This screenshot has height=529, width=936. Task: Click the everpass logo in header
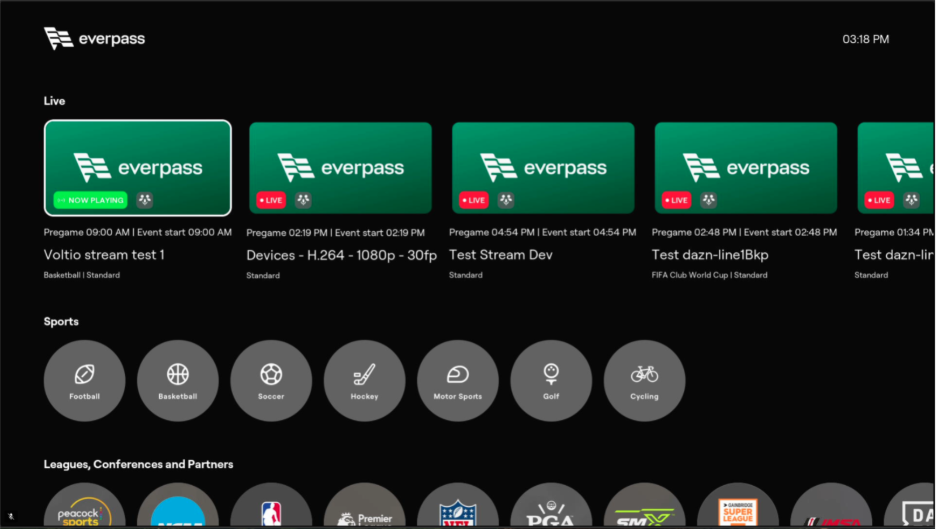pyautogui.click(x=95, y=39)
